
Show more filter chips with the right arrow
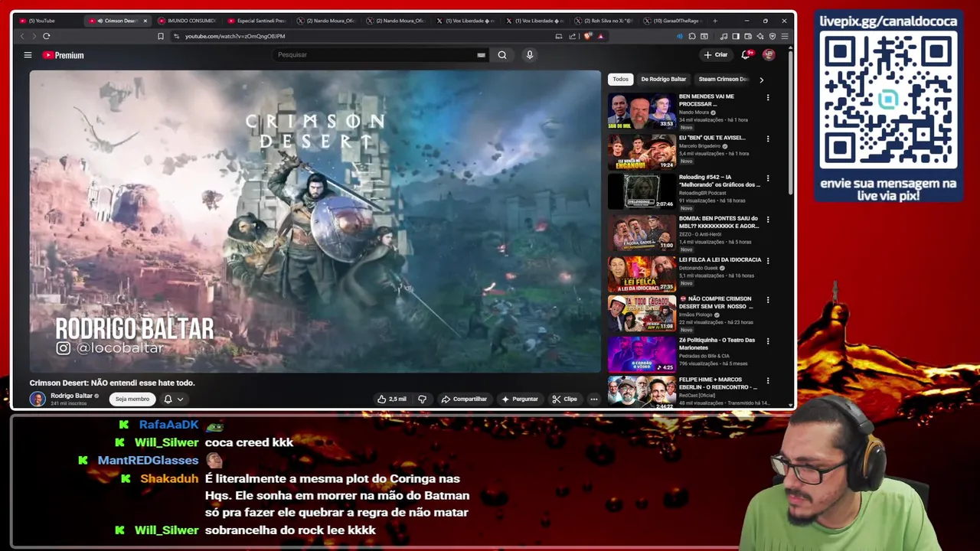click(x=761, y=80)
